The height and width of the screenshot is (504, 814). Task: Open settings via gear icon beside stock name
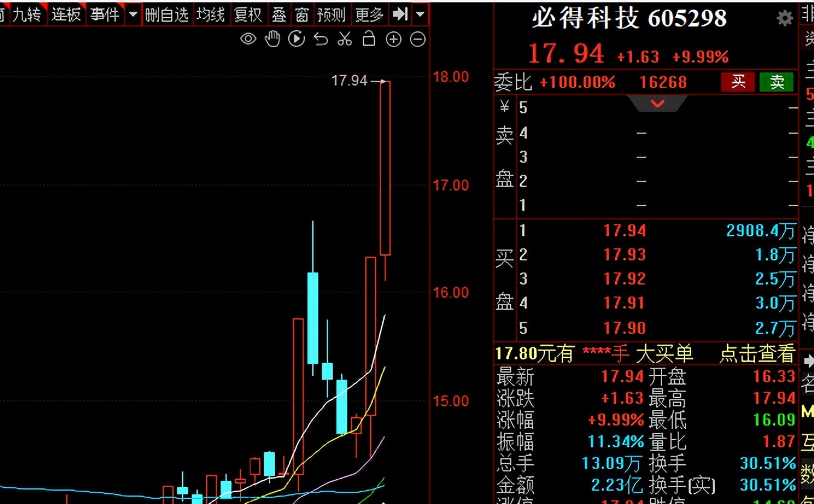tap(784, 19)
